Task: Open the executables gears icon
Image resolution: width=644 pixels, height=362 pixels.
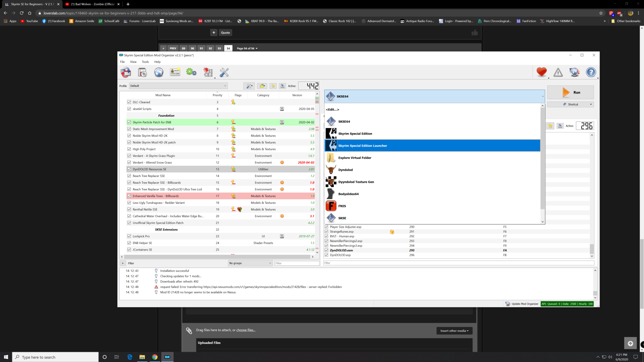Action: click(x=191, y=72)
